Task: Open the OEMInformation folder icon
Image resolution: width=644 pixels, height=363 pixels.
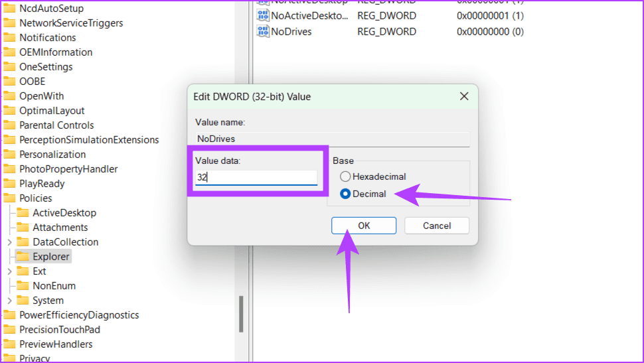Action: [x=9, y=52]
